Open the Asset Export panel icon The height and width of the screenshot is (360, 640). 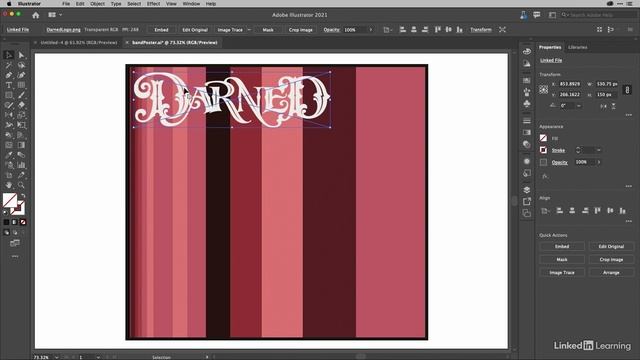coord(527,201)
